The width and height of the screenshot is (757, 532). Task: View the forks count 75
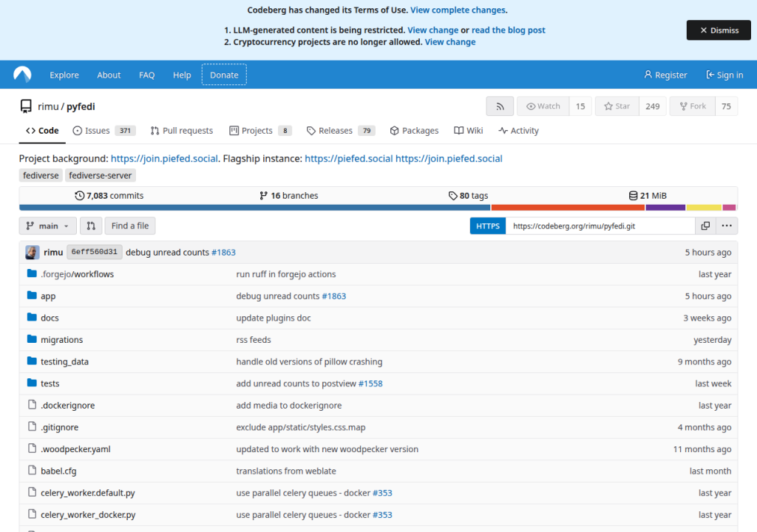pyautogui.click(x=726, y=106)
